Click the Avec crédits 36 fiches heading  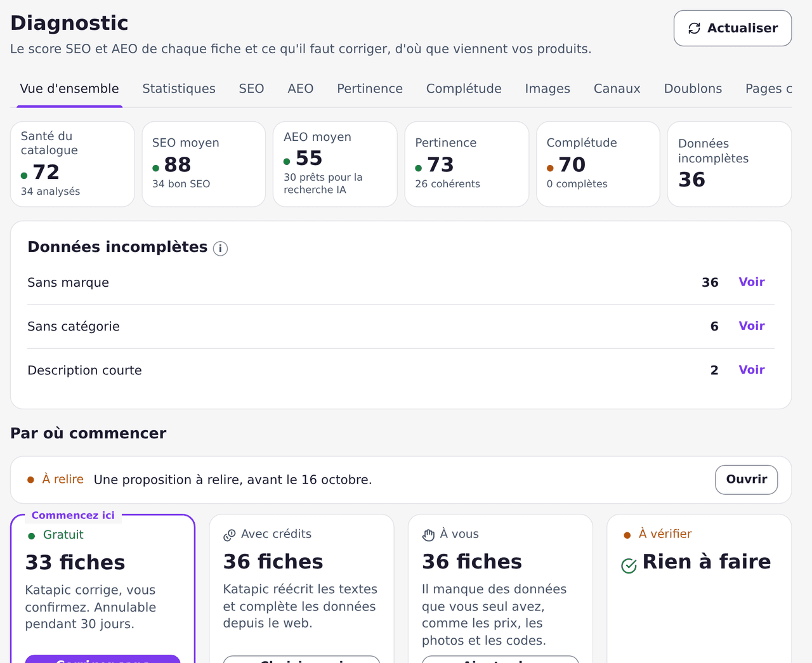[x=273, y=562]
